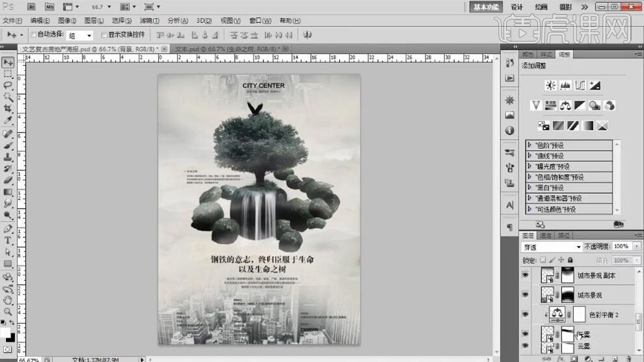Add a Color Balance adjustment
644x362 pixels.
[565, 105]
